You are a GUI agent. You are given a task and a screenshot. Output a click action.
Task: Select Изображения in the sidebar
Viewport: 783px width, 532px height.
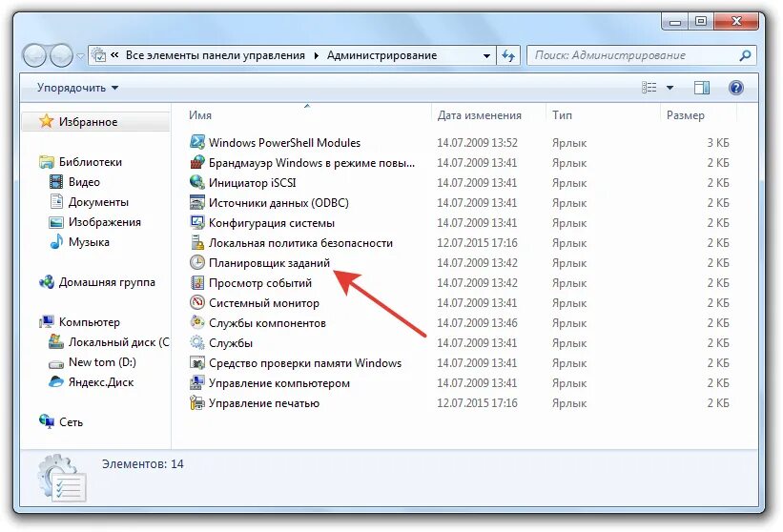coord(105,221)
